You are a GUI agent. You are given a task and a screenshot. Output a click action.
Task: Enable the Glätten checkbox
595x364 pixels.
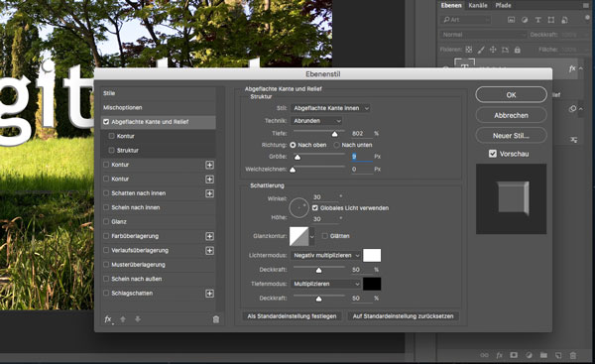pos(325,236)
